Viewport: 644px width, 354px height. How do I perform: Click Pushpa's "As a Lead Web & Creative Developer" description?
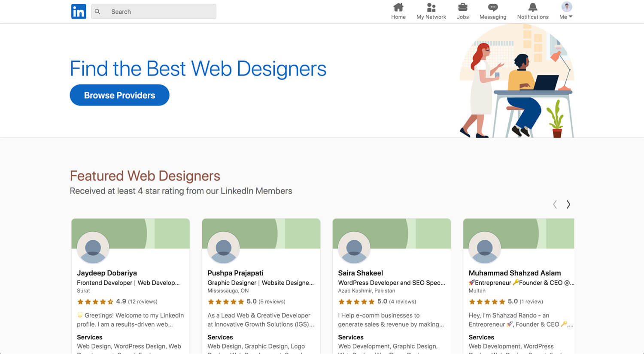tap(261, 320)
